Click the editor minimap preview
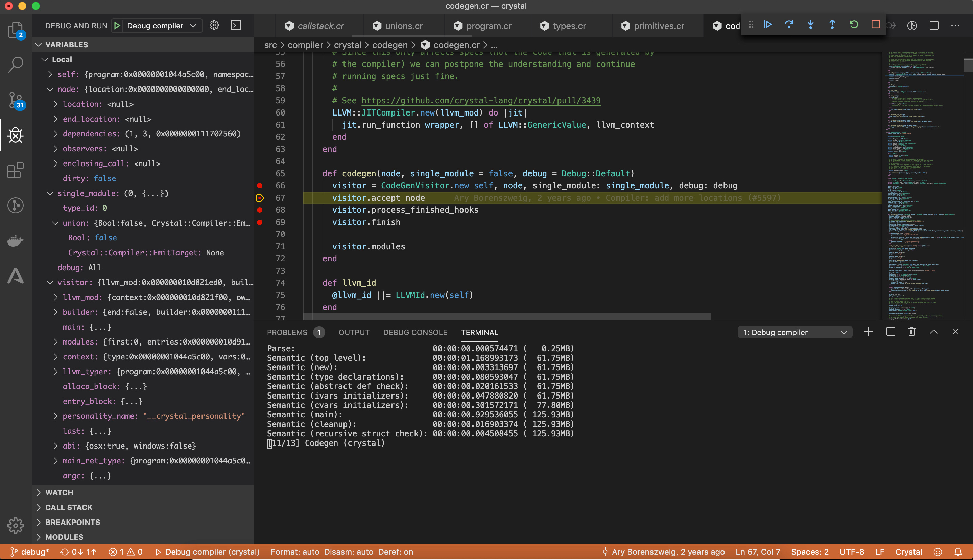 click(x=924, y=185)
